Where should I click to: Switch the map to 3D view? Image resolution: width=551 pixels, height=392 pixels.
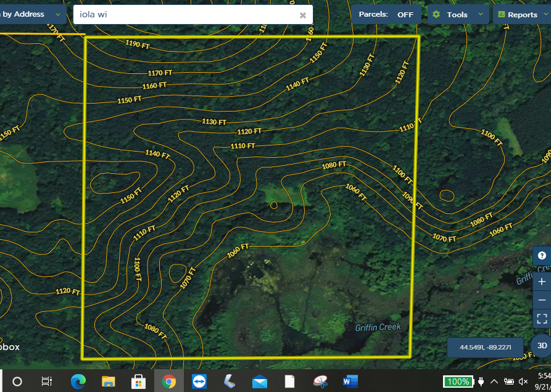[542, 346]
